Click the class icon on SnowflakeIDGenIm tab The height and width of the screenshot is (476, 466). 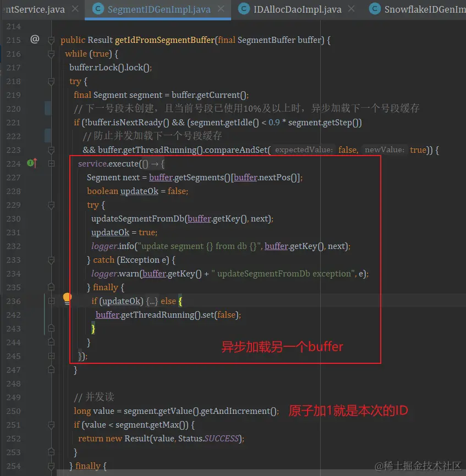coord(375,9)
